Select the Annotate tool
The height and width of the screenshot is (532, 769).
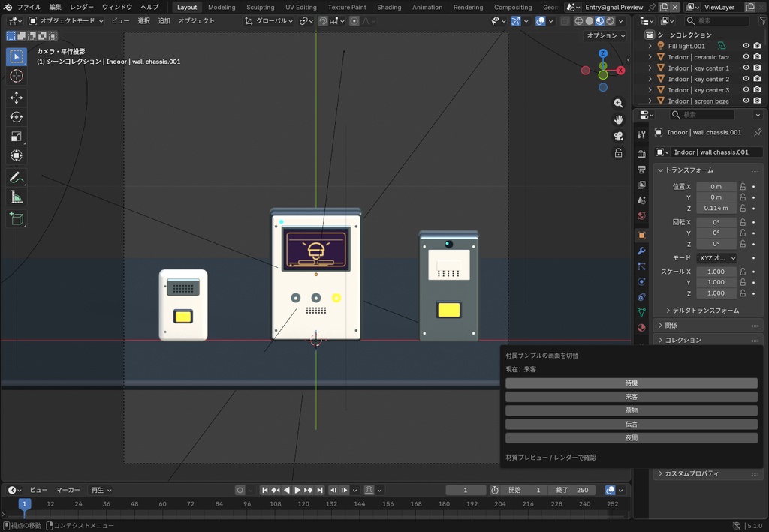tap(17, 177)
